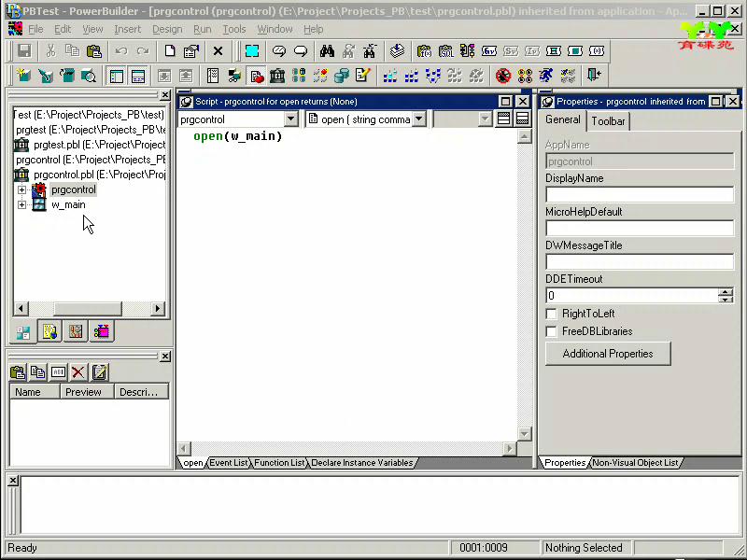Switch to Non-Visual Object List tab
This screenshot has height=560, width=747.
pyautogui.click(x=635, y=462)
